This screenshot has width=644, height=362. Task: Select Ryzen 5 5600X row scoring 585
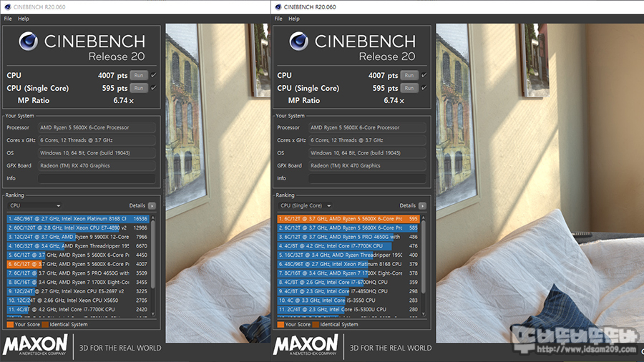(348, 228)
